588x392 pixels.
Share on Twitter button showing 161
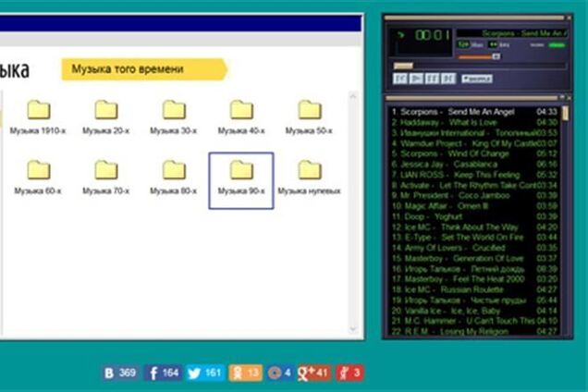point(205,373)
